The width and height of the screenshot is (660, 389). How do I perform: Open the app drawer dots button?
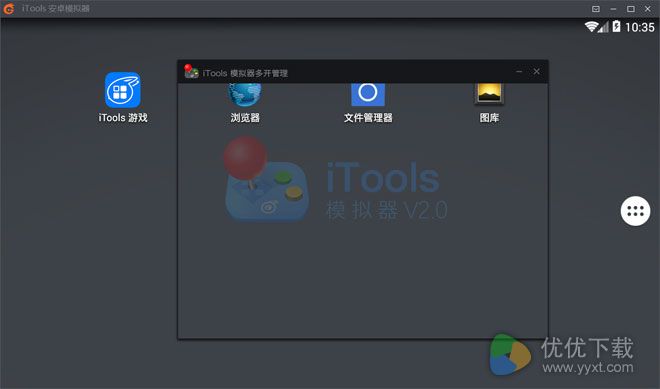tap(635, 211)
